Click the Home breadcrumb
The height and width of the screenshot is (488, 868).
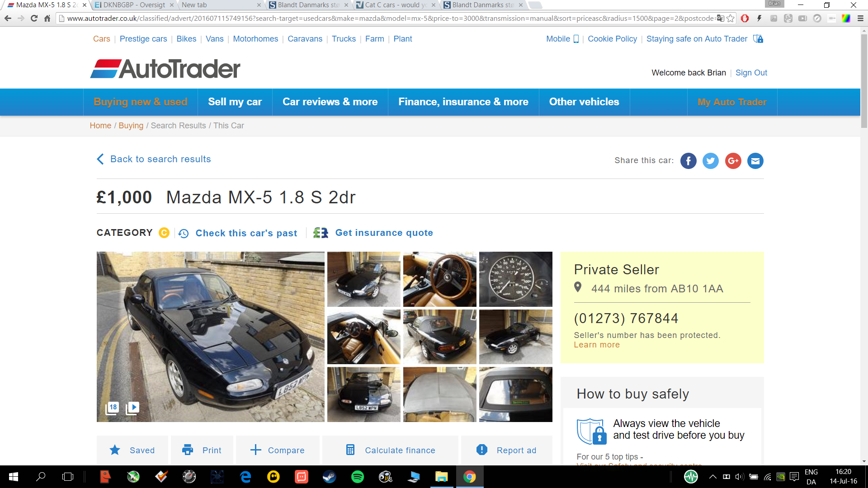pyautogui.click(x=100, y=126)
